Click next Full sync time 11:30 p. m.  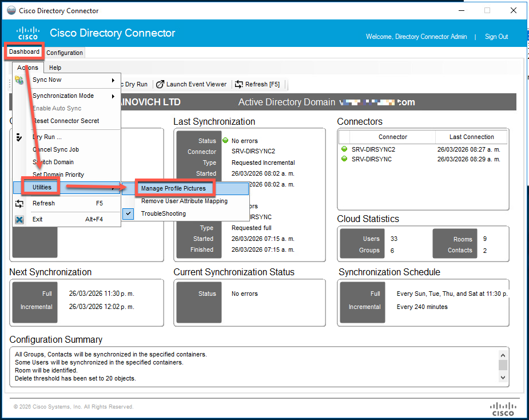(x=102, y=294)
